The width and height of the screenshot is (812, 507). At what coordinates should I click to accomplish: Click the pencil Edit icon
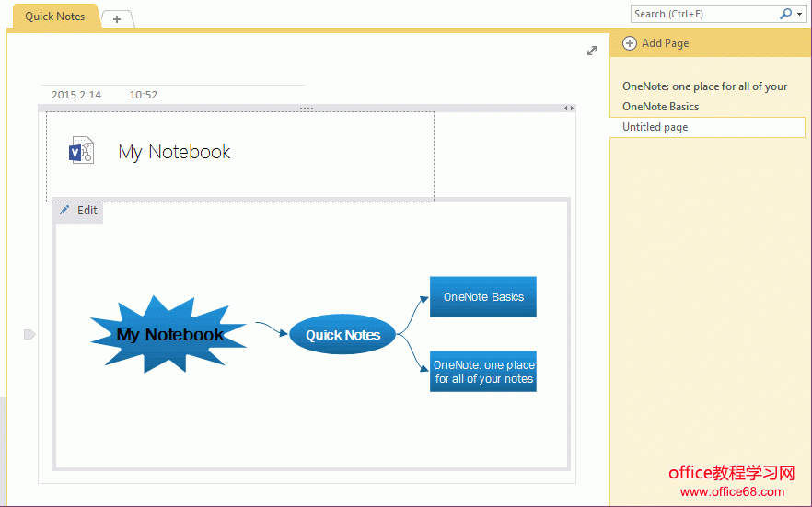(x=64, y=211)
